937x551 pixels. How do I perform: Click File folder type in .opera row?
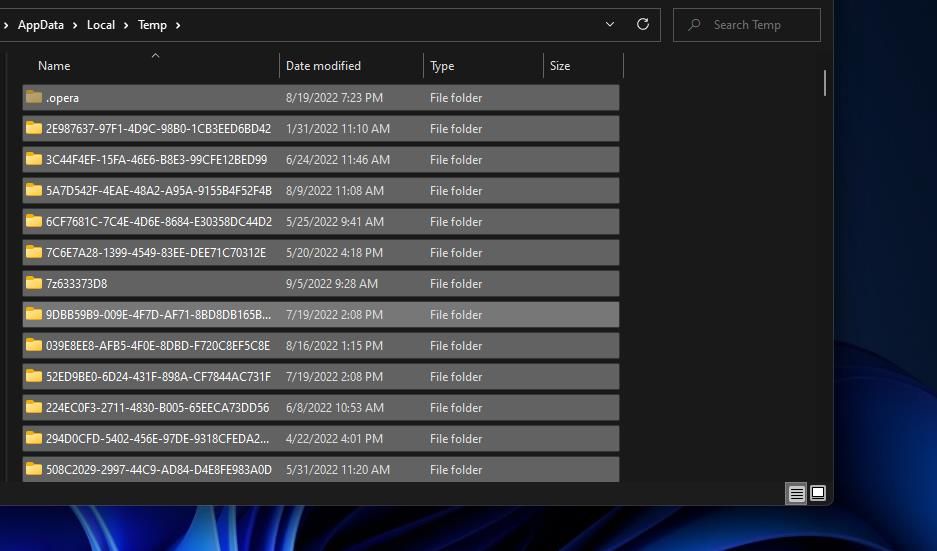tap(456, 98)
